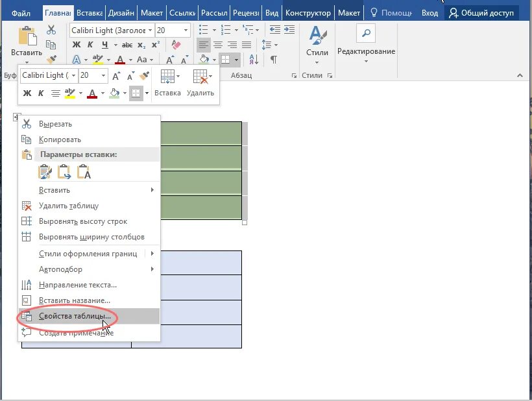Click Вставка insert table button in mini toolbar
The image size is (532, 401).
click(x=167, y=83)
